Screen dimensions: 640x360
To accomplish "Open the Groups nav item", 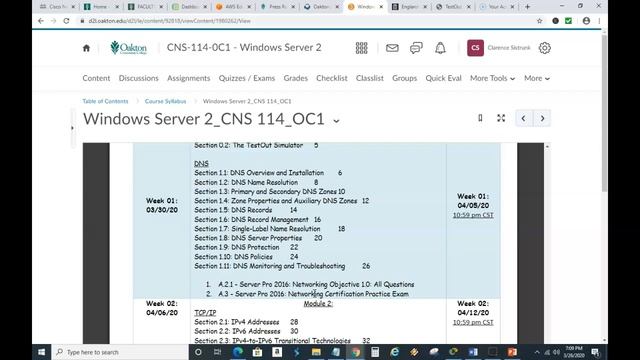I will click(404, 78).
